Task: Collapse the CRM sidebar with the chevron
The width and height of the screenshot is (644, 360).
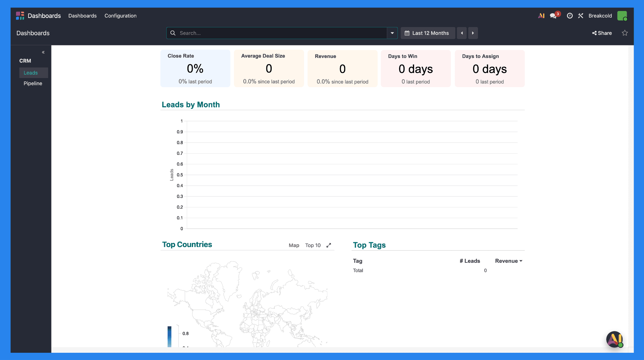Action: pos(43,52)
